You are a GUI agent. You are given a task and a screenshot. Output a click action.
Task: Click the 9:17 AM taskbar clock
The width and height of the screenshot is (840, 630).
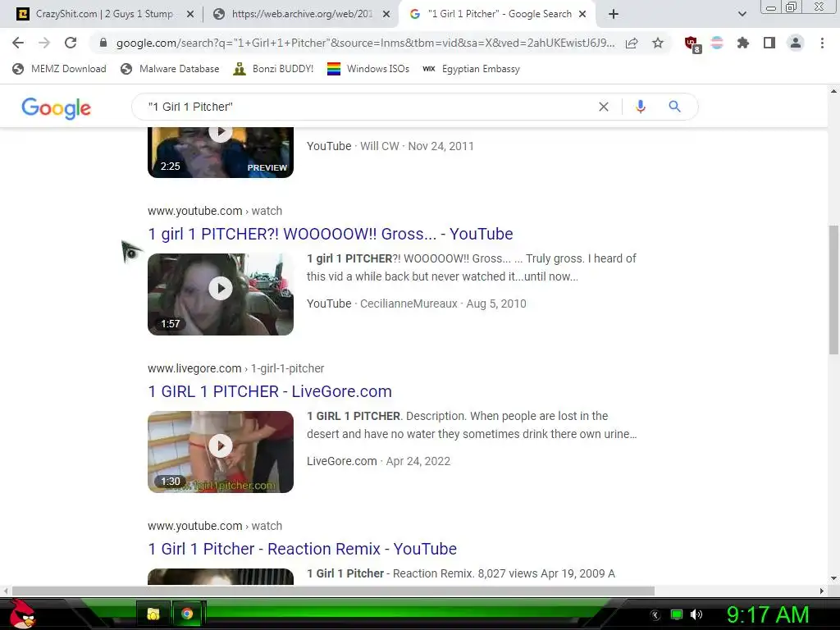pos(768,614)
